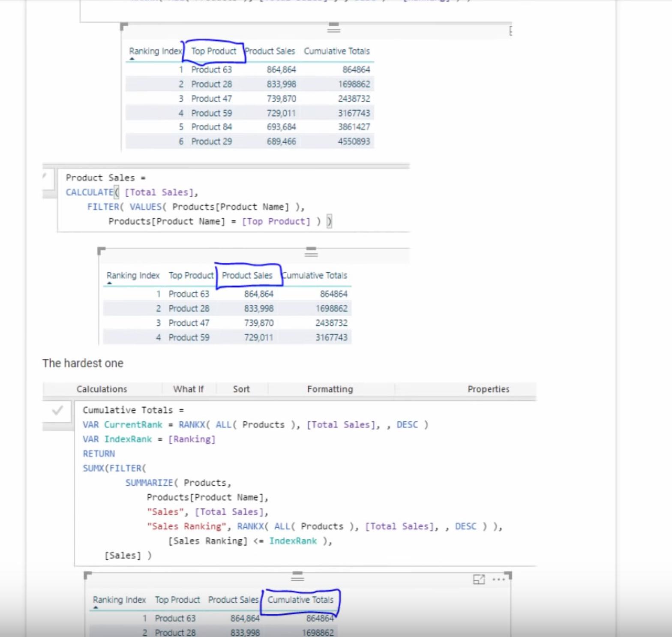The width and height of the screenshot is (672, 637).
Task: Click '[Top Product]' reference in the formula
Action: (276, 222)
